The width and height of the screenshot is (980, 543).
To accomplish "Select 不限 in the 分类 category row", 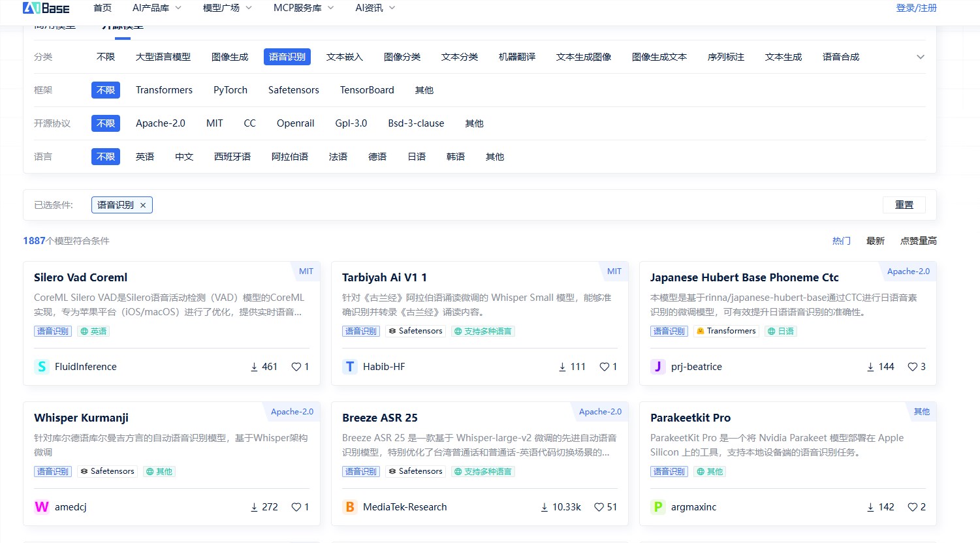I will (106, 57).
